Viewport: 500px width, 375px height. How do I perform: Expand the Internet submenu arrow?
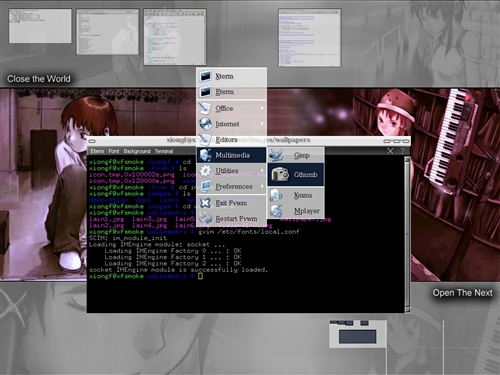tap(262, 124)
